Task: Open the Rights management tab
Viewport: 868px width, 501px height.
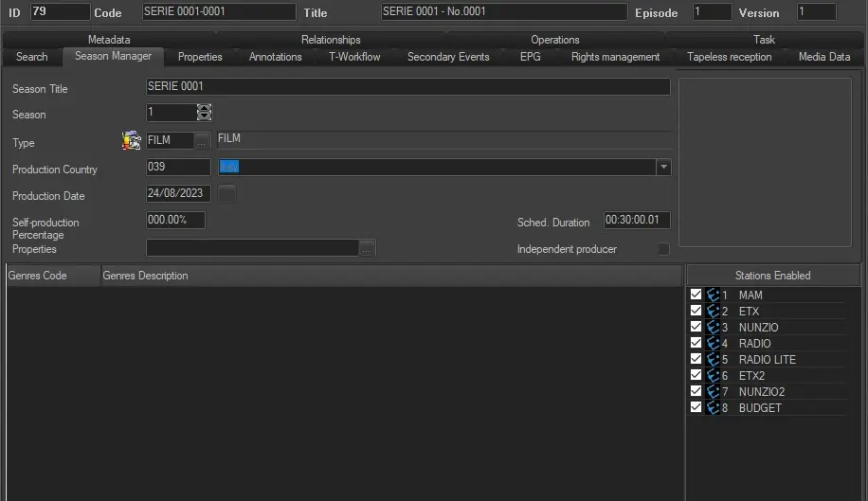Action: (x=615, y=57)
